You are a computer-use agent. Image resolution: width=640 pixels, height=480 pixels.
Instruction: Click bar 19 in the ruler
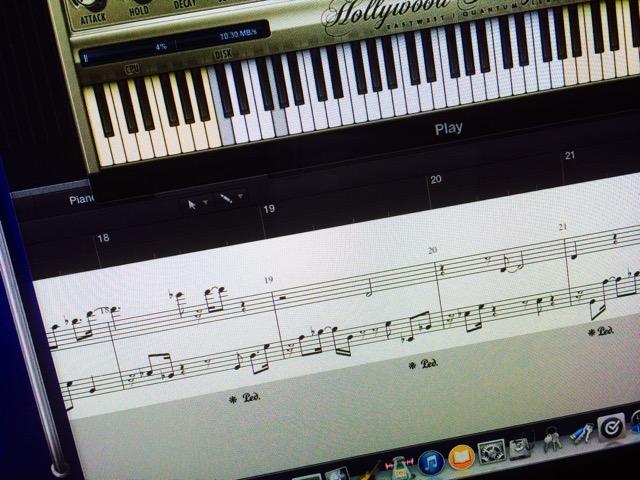[x=269, y=209]
